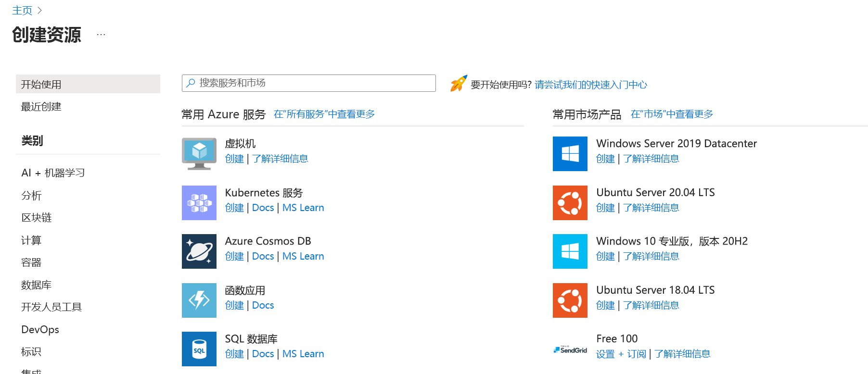
Task: Click 创建 under Kubernetes 服务
Action: (x=235, y=208)
